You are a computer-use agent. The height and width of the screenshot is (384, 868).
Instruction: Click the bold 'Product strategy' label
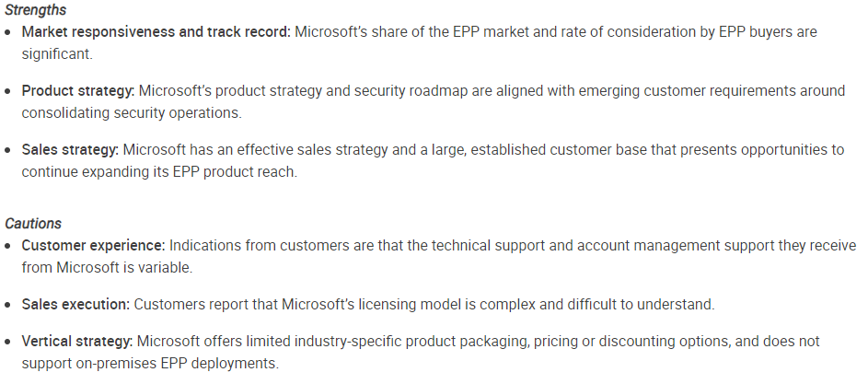pos(78,91)
